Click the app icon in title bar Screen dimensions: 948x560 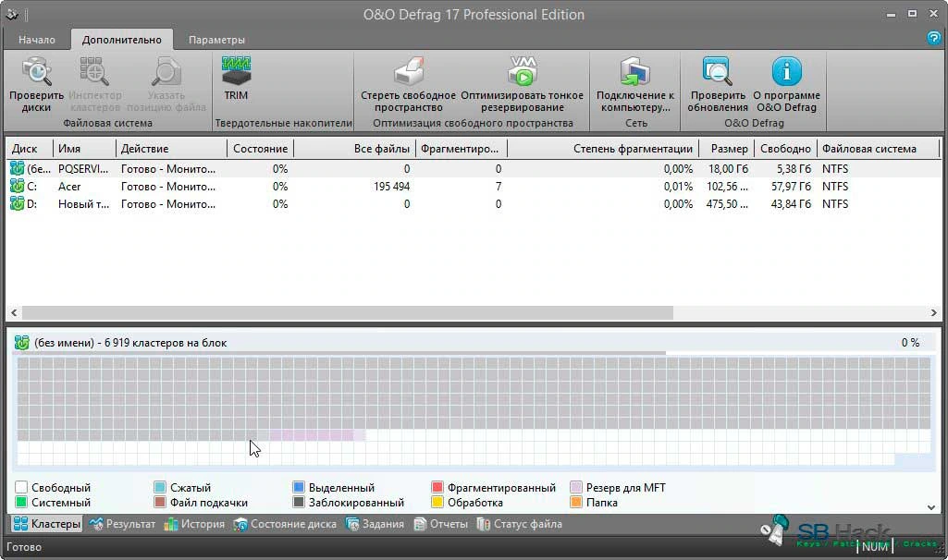pos(11,14)
